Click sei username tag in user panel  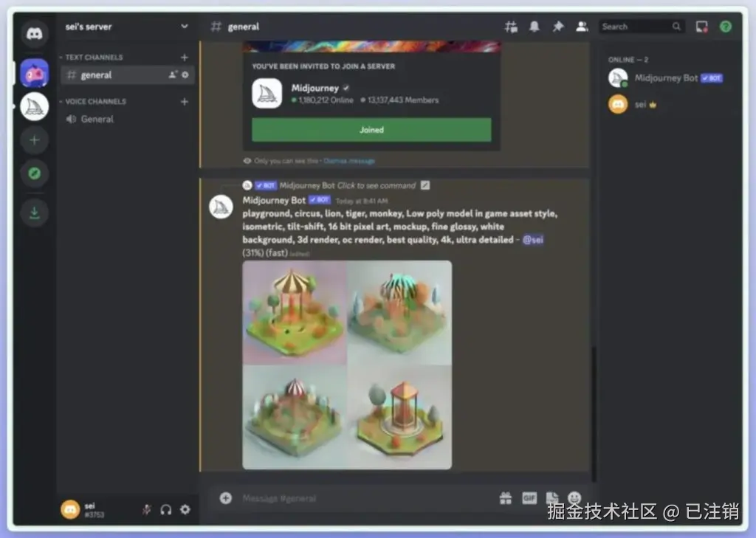[x=94, y=510]
